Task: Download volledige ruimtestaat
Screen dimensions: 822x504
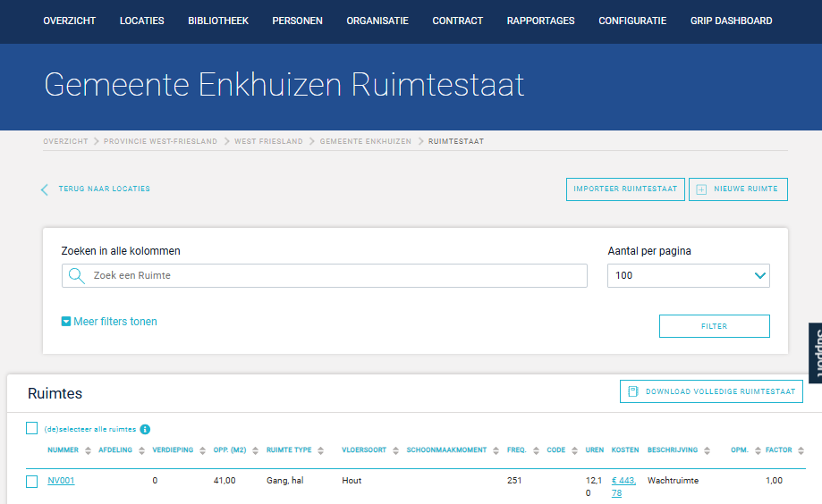Action: click(711, 391)
